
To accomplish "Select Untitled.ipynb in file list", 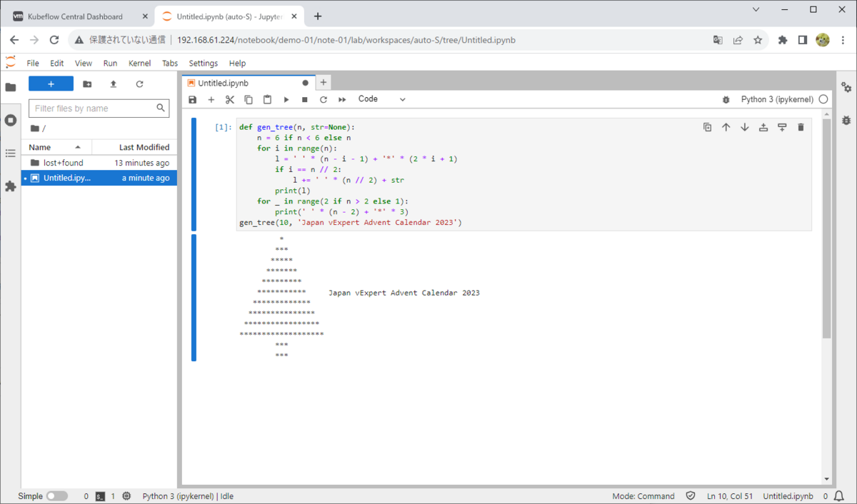I will coord(99,178).
